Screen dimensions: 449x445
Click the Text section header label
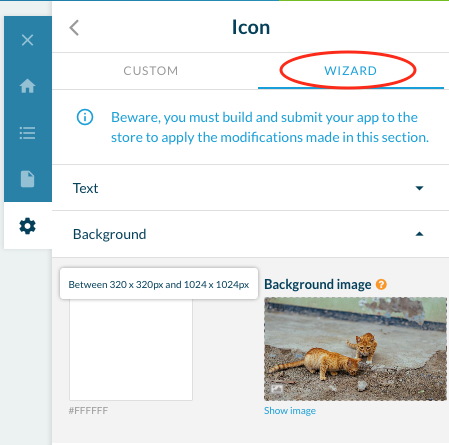coord(85,188)
